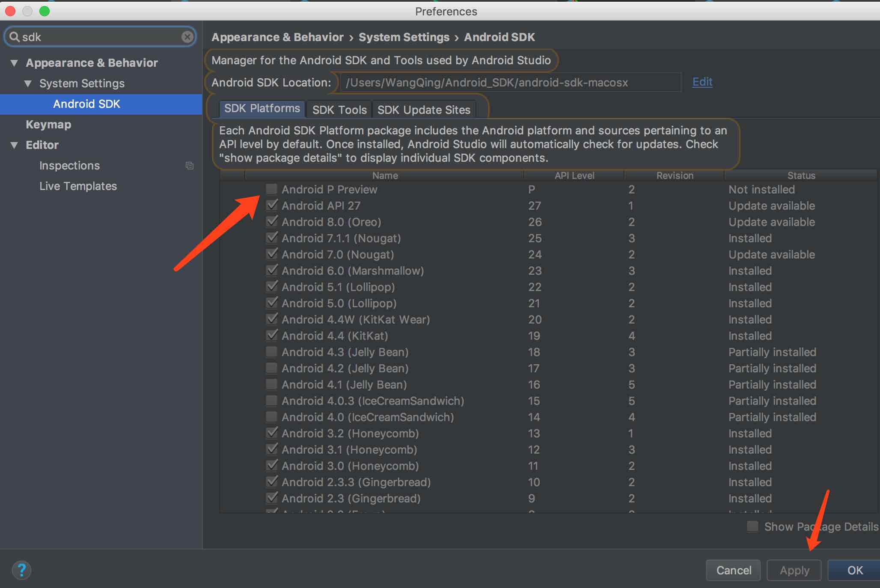Click the search magnifier icon

click(x=14, y=37)
